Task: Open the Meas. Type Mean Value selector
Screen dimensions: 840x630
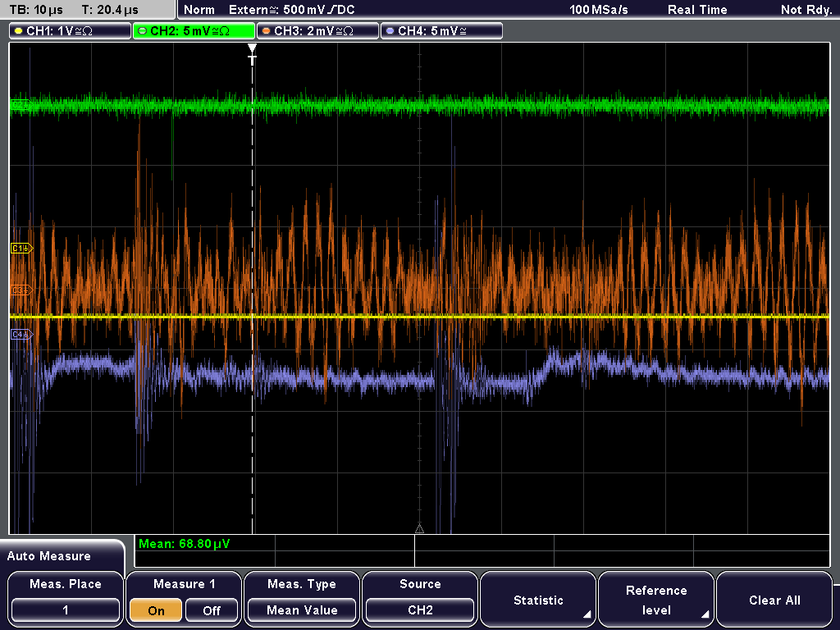Action: [302, 610]
